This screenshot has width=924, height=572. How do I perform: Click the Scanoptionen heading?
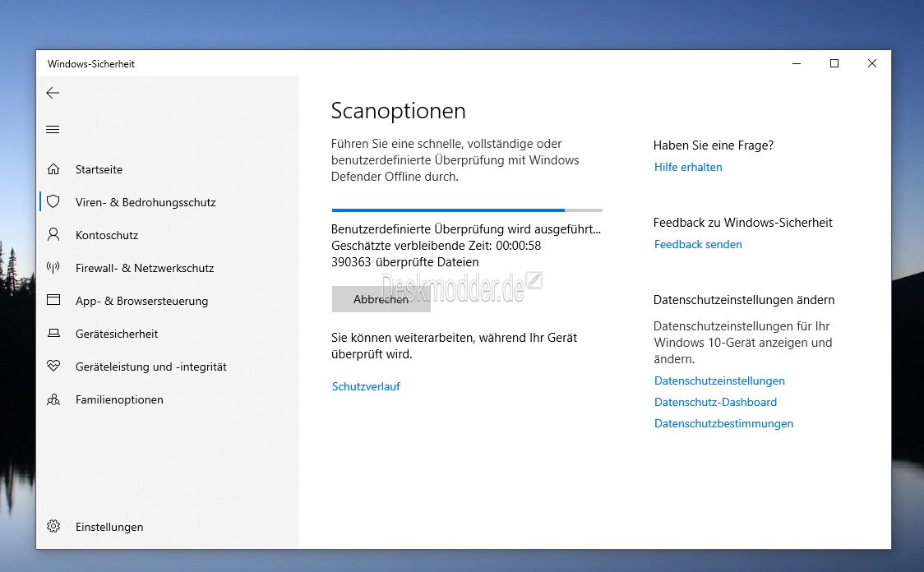[399, 111]
